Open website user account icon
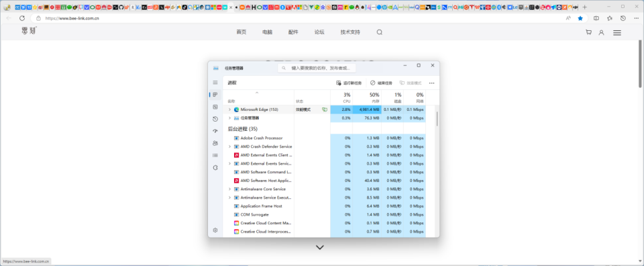Screen dimensions: 644x266 (601, 32)
